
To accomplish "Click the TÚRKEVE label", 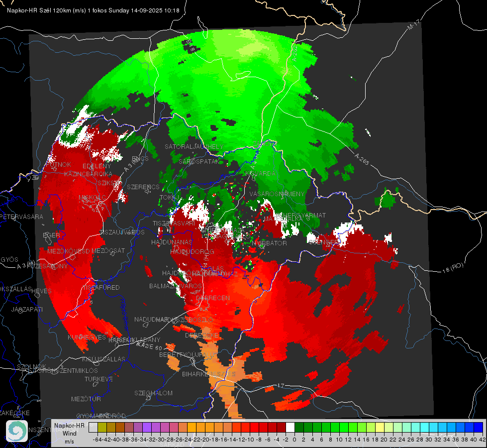I will [99, 379].
